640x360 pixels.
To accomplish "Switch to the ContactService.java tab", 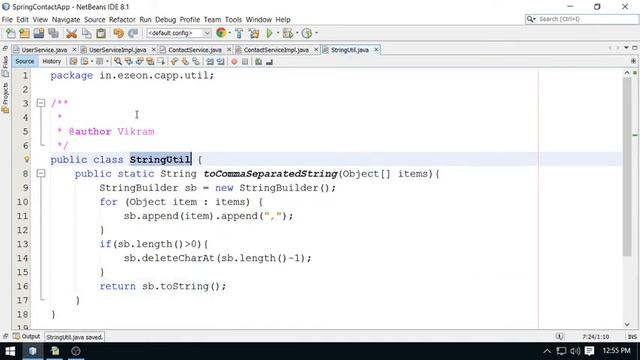I will point(195,50).
